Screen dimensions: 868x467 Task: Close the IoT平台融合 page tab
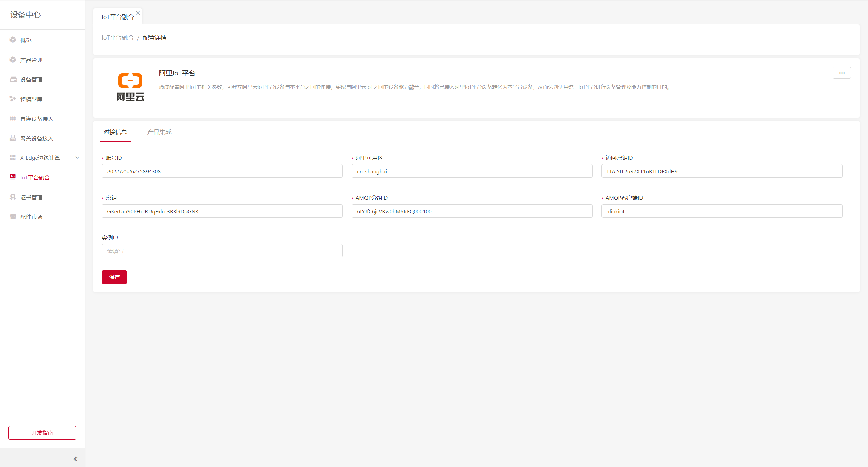point(138,13)
